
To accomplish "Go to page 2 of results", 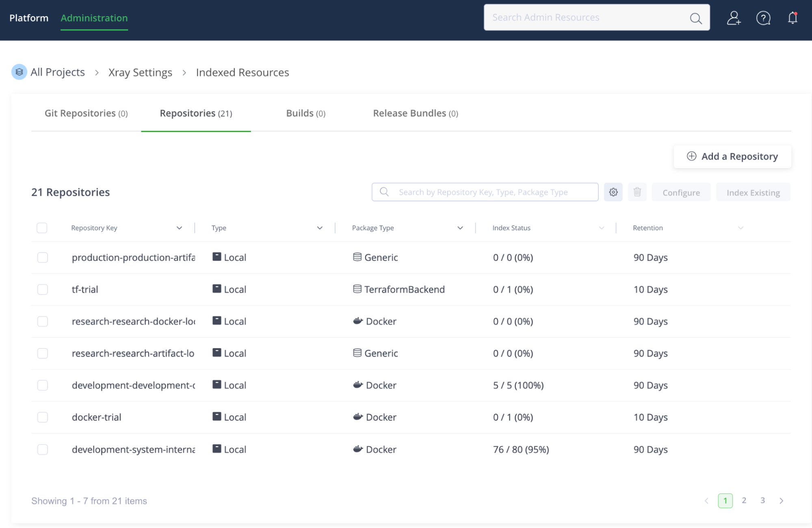I will [x=744, y=500].
